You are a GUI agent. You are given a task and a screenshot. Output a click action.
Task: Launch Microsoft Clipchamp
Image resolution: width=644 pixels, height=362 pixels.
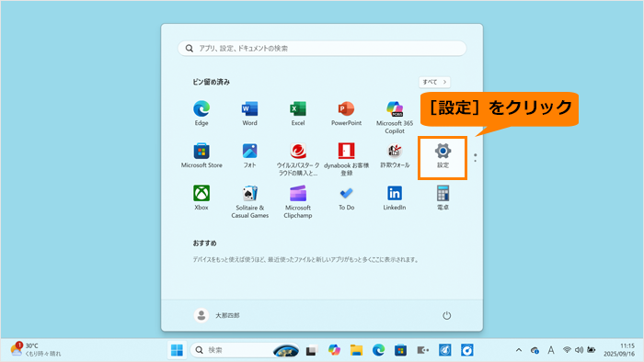click(298, 202)
